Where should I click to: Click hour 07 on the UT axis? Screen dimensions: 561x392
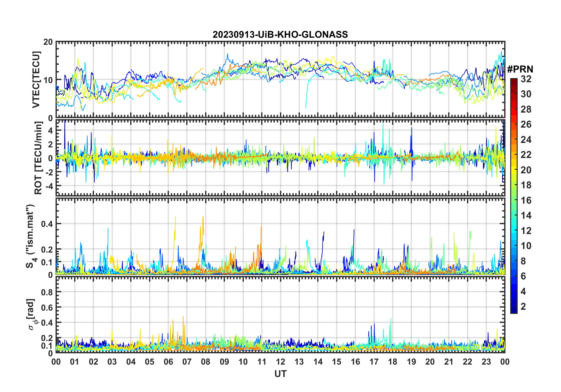(187, 362)
